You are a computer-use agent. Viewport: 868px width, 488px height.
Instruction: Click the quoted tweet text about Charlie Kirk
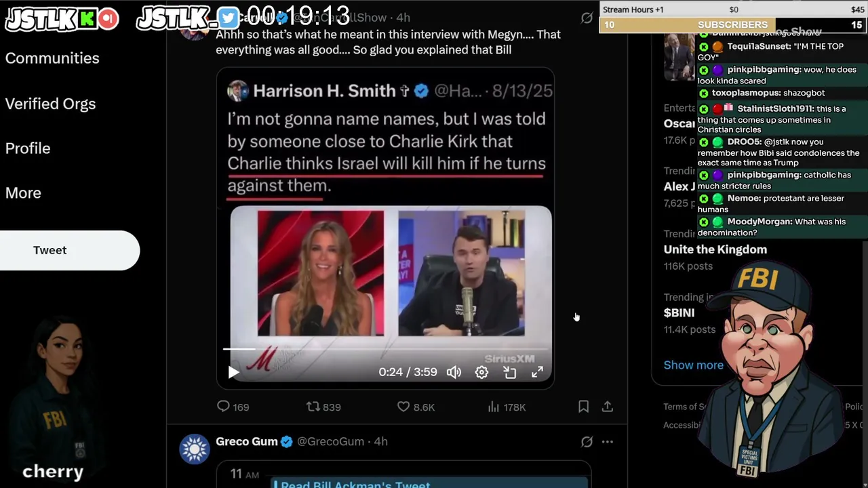(x=387, y=152)
